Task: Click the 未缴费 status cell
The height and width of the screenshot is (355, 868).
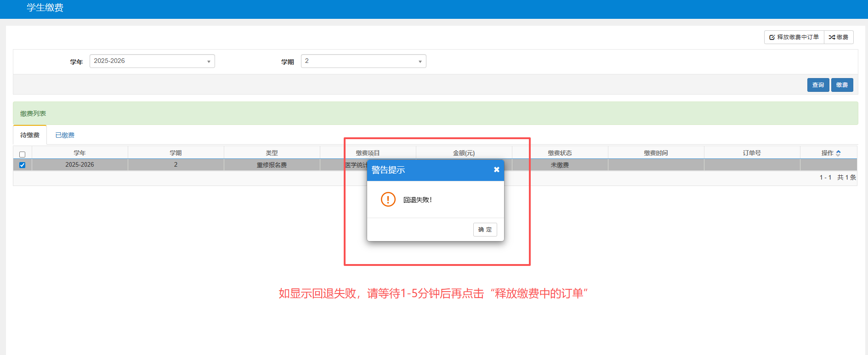Action: (x=560, y=165)
